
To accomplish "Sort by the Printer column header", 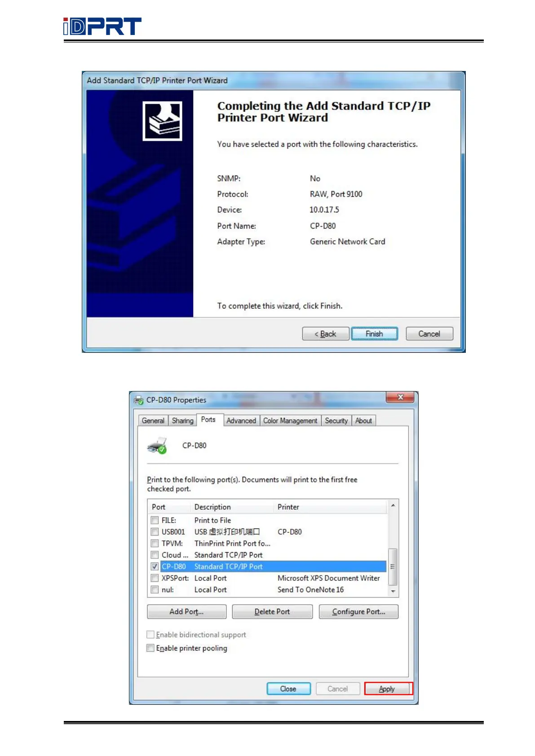I will click(330, 507).
